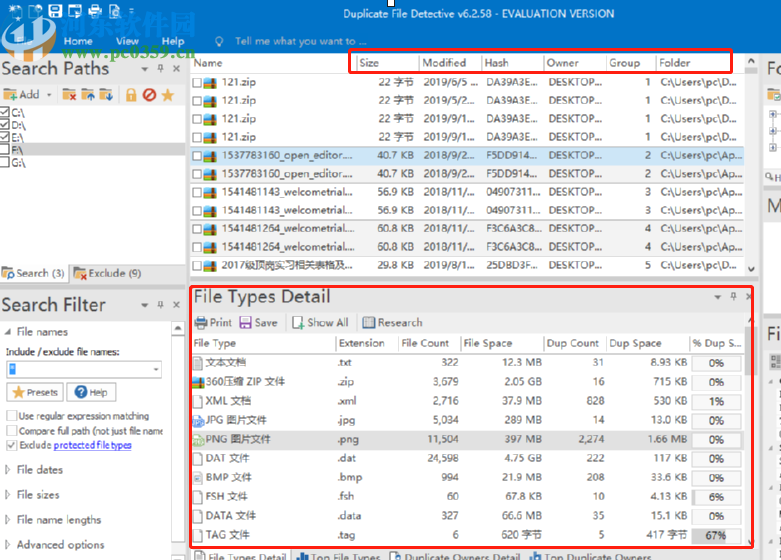Click the Research icon in File Types Detail

(x=369, y=323)
